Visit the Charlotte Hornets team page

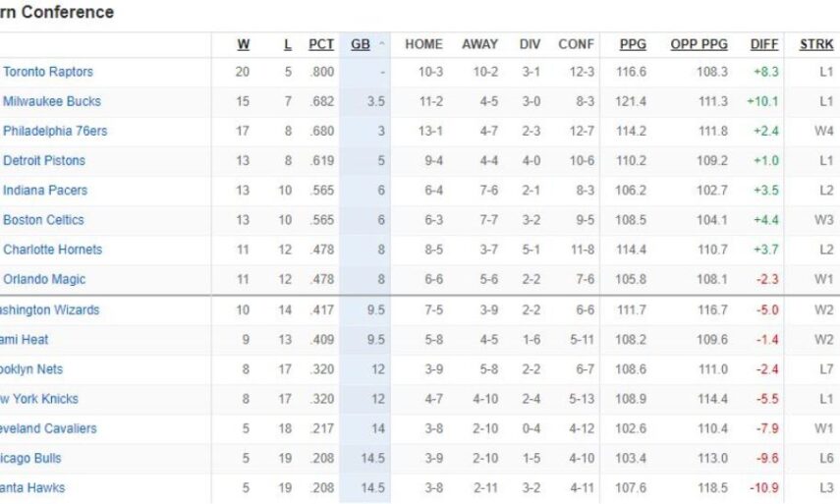tap(52, 250)
